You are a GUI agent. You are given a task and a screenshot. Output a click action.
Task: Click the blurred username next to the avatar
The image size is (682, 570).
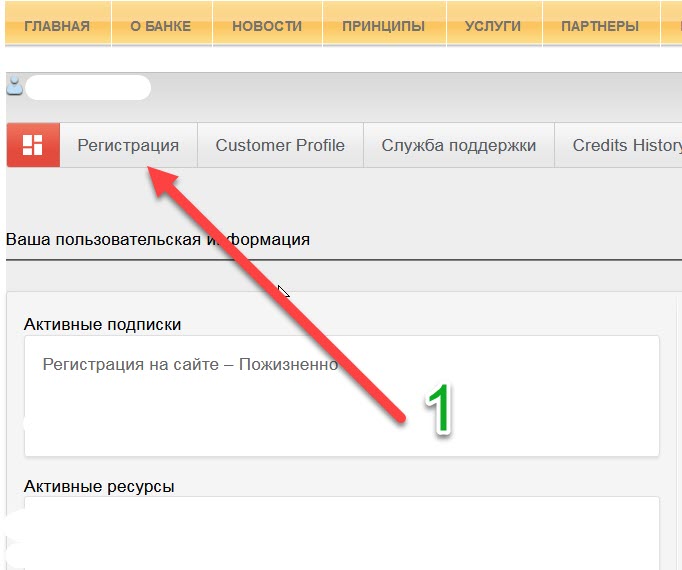pyautogui.click(x=88, y=87)
